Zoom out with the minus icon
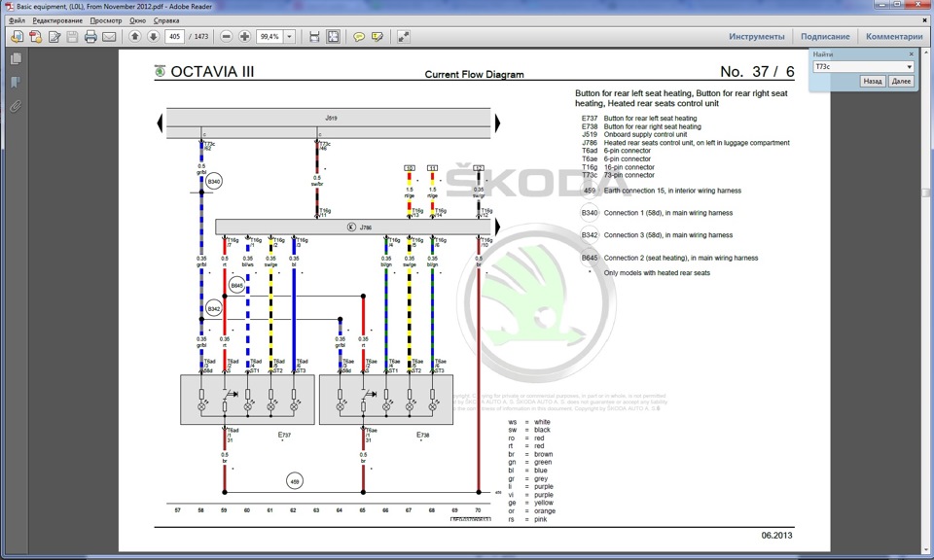Viewport: 934px width, 560px height. [227, 36]
